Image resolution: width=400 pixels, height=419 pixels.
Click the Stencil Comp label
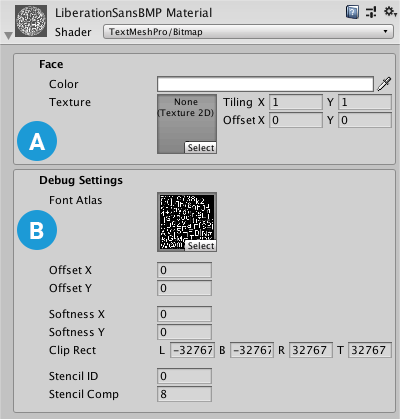pyautogui.click(x=84, y=394)
